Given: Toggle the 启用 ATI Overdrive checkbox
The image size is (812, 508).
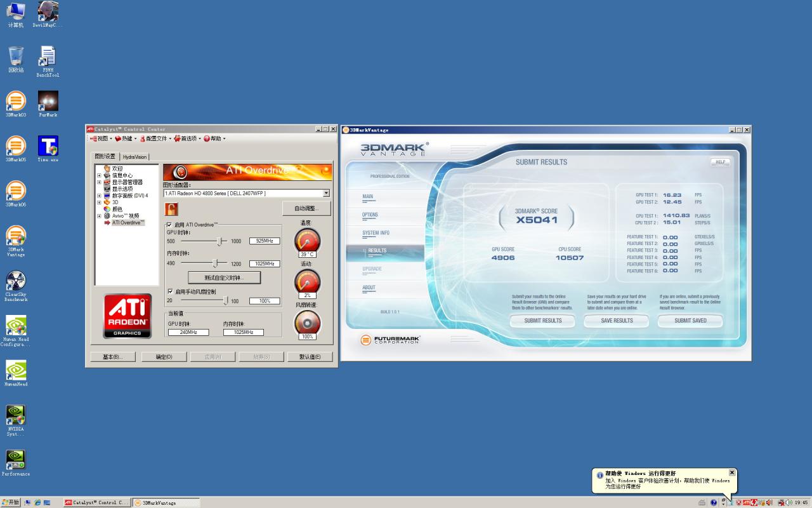Looking at the screenshot, I should pyautogui.click(x=169, y=225).
